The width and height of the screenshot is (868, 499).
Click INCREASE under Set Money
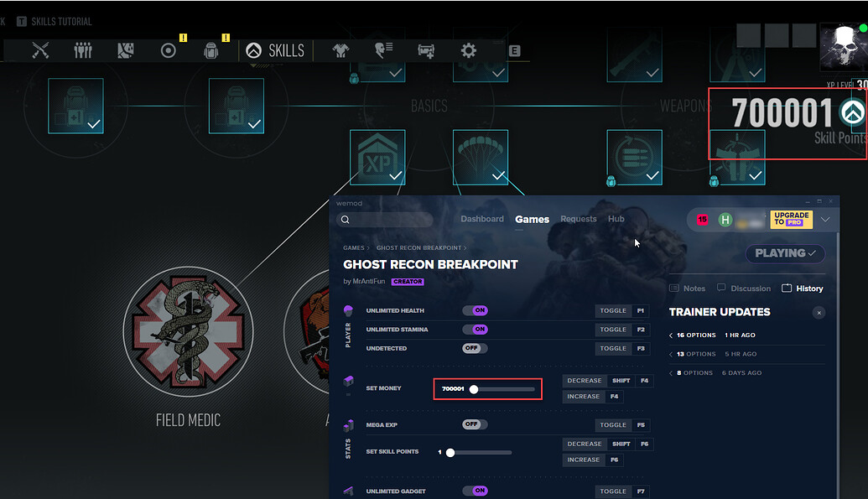click(584, 396)
